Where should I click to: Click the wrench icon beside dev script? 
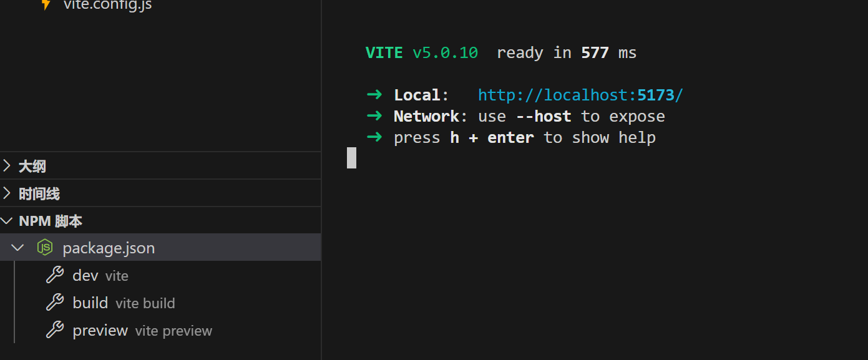tap(55, 275)
